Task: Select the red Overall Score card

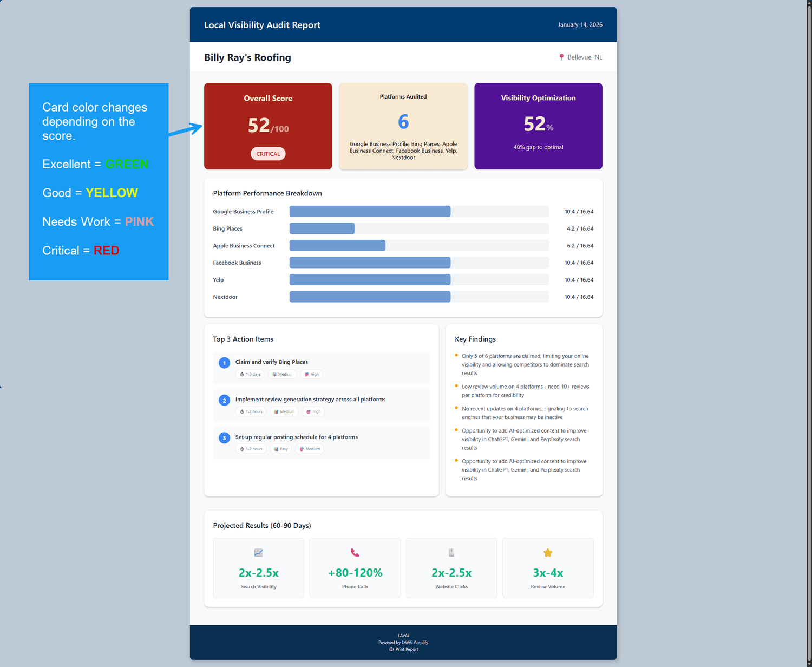Action: click(x=268, y=126)
